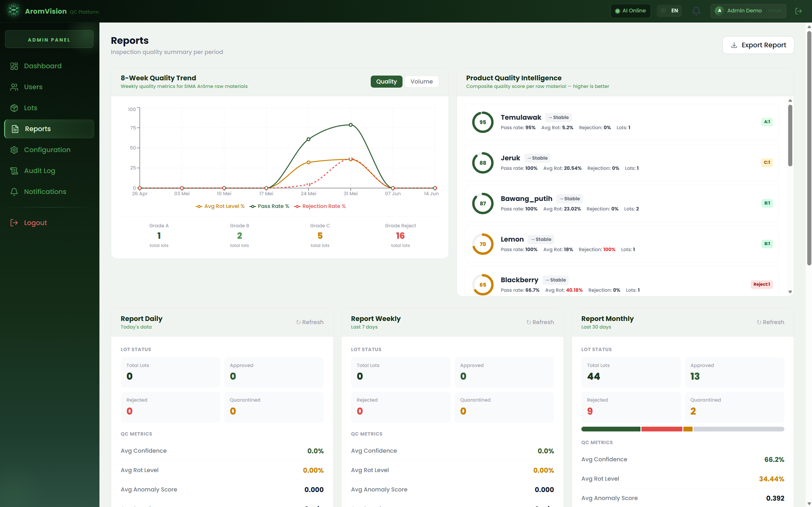Click Export Report button
This screenshot has height=507, width=812.
758,45
